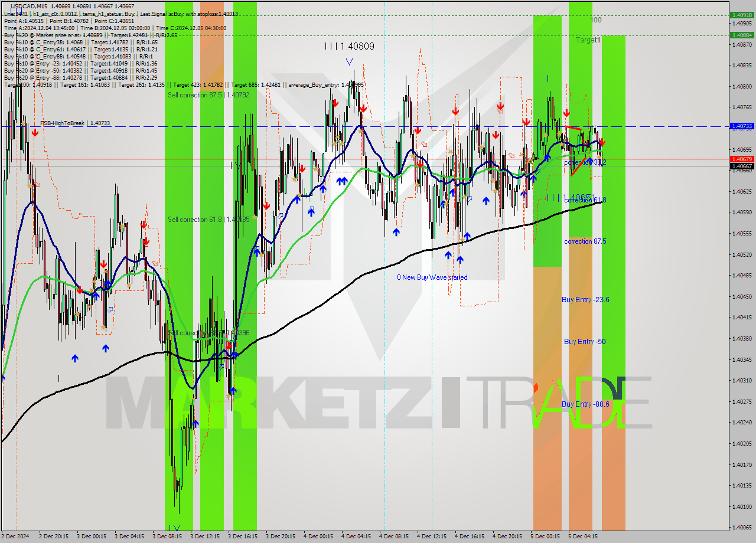Click the '3 Dec 08:15' time axis label
Screen dimensions: 756x543
click(x=167, y=537)
